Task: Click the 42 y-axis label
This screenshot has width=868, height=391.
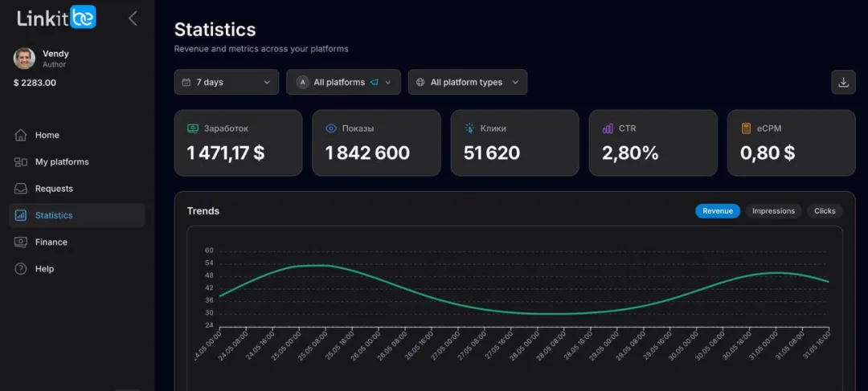Action: click(x=209, y=287)
